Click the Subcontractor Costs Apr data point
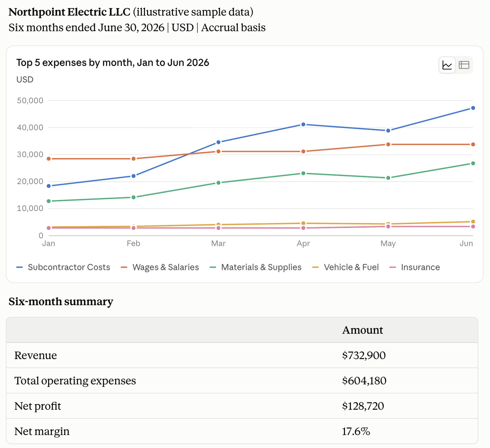Image resolution: width=490 pixels, height=448 pixels. coord(303,124)
